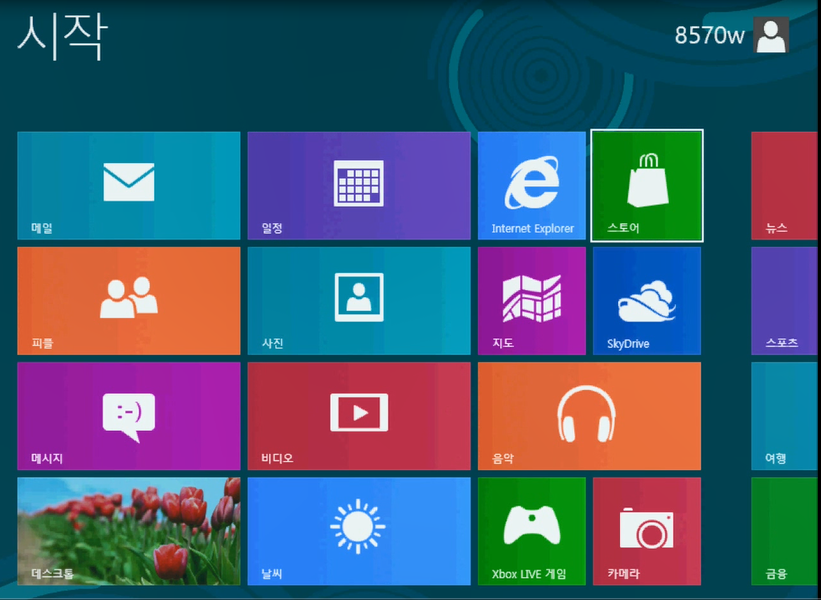821x600 pixels.
Task: Click the user account picture icon
Action: pyautogui.click(x=771, y=35)
